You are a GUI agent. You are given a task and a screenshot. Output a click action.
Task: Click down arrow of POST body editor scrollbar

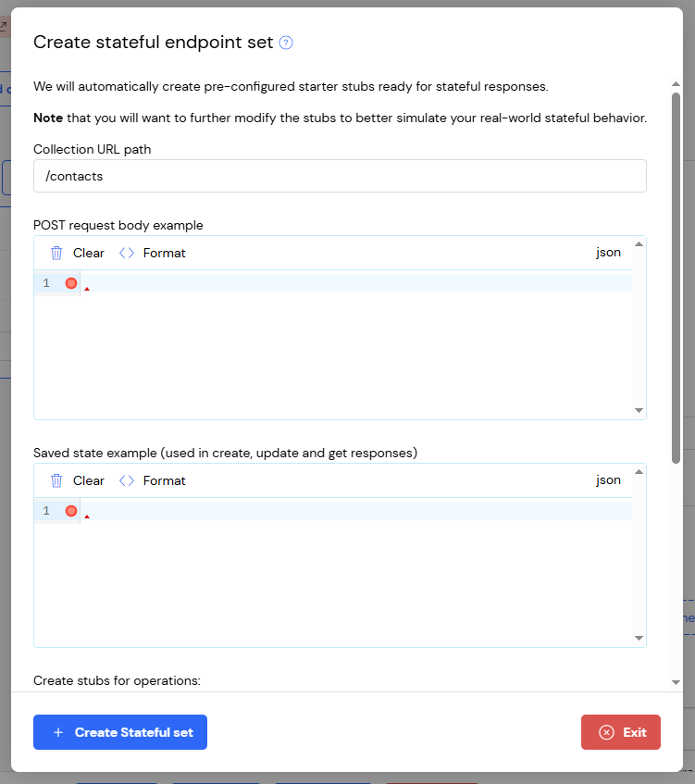pyautogui.click(x=639, y=410)
